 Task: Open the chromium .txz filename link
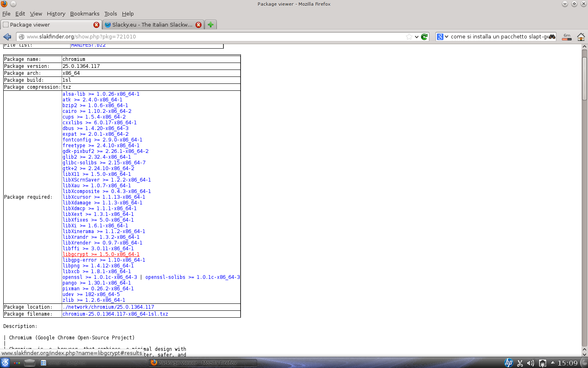coord(115,314)
